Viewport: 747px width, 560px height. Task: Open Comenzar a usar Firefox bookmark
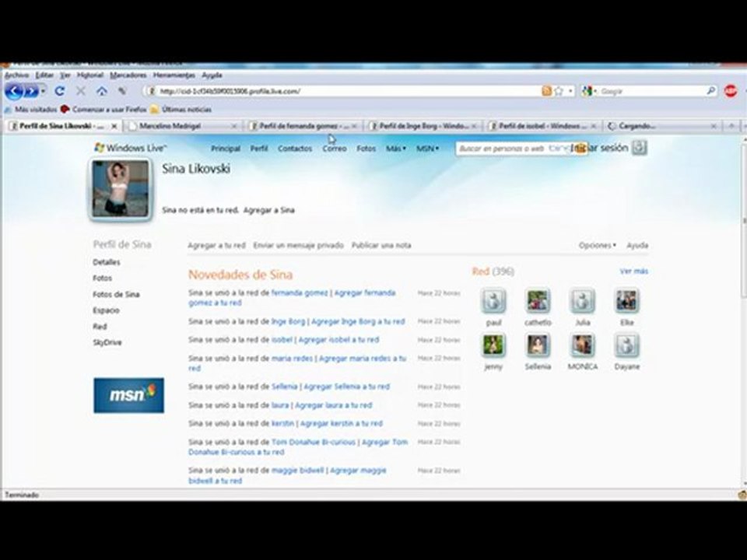tap(103, 110)
